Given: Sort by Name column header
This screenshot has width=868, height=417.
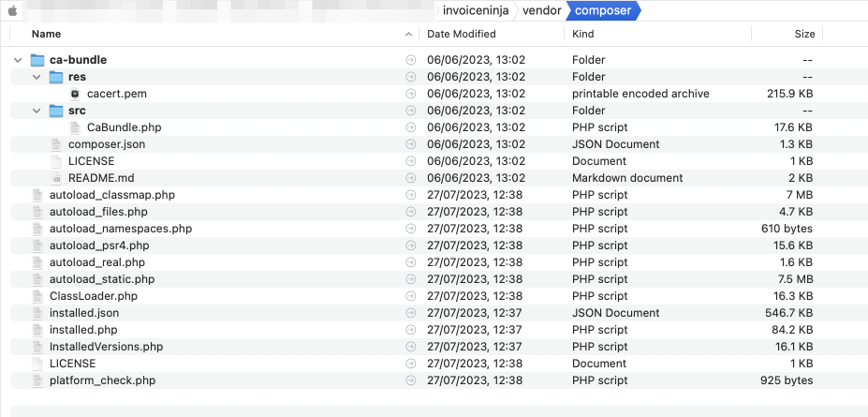Looking at the screenshot, I should pos(46,34).
